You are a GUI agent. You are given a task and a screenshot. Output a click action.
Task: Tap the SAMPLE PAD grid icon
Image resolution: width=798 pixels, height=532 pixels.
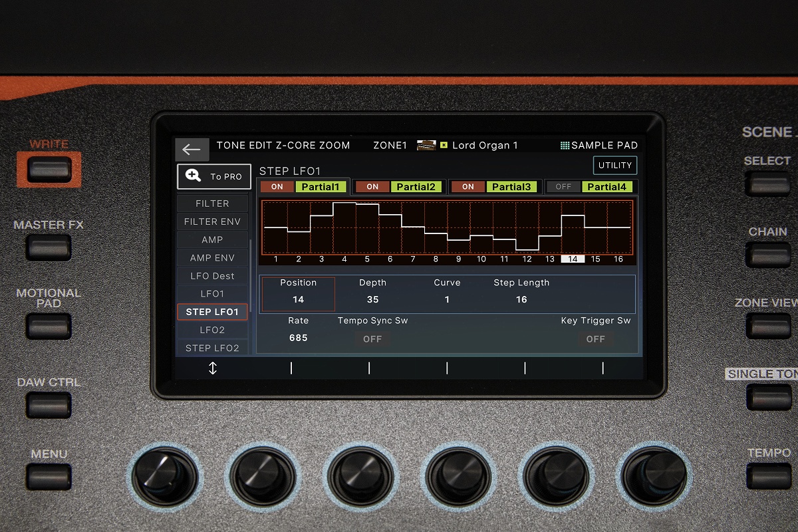pos(565,146)
